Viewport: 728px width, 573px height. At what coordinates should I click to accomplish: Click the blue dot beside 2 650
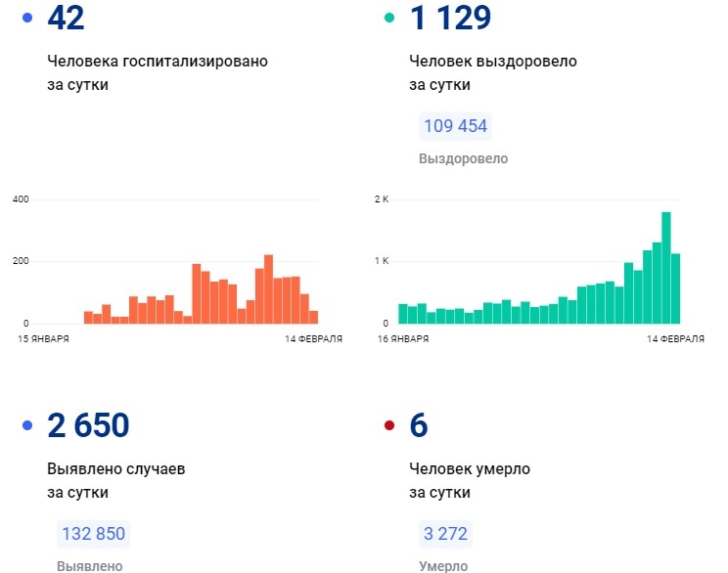coord(26,425)
